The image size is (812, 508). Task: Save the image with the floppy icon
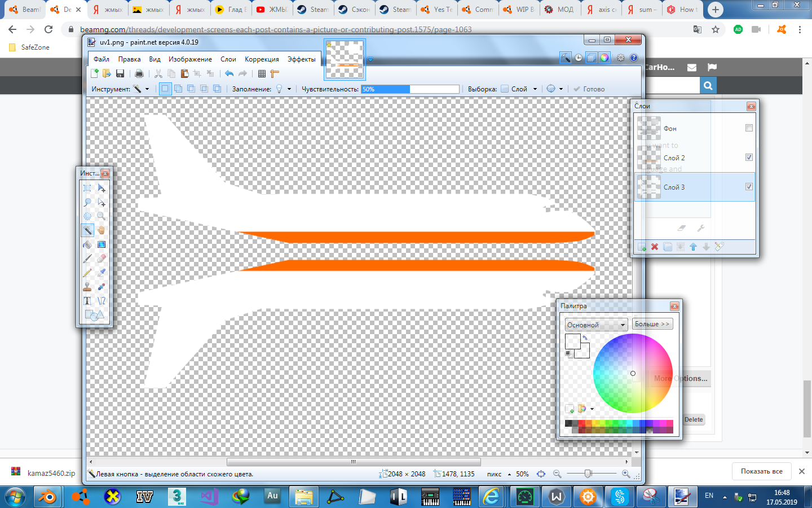[120, 73]
